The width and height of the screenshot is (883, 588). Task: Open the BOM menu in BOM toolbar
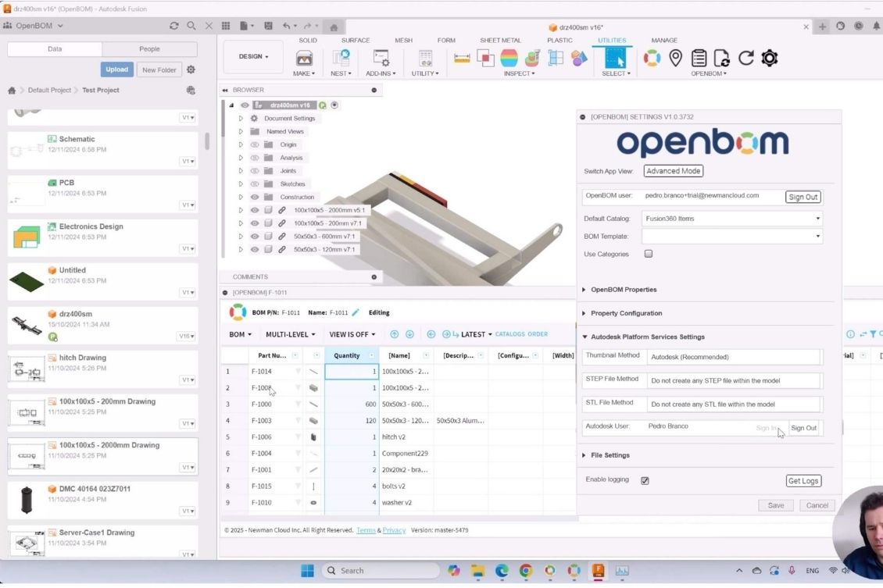tap(241, 334)
